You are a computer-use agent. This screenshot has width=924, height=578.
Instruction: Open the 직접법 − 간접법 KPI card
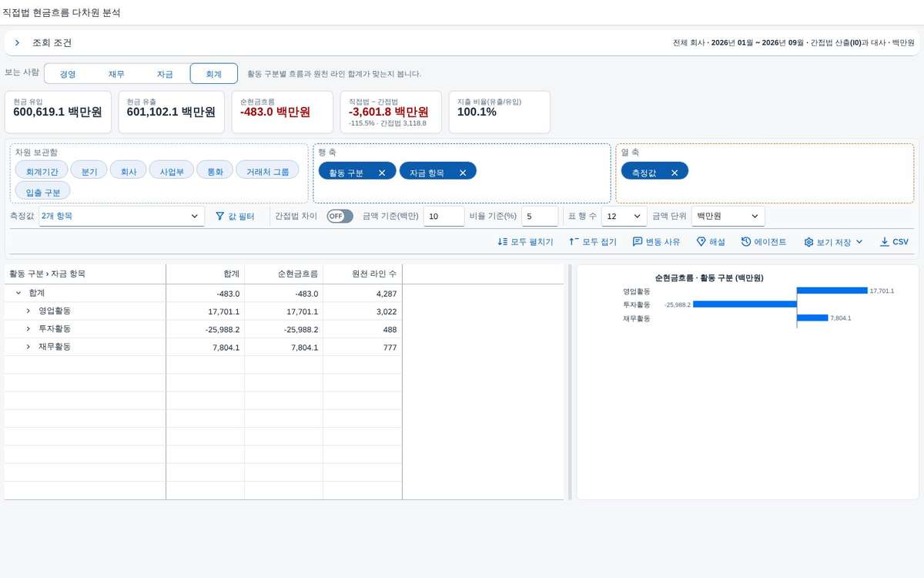click(x=391, y=112)
